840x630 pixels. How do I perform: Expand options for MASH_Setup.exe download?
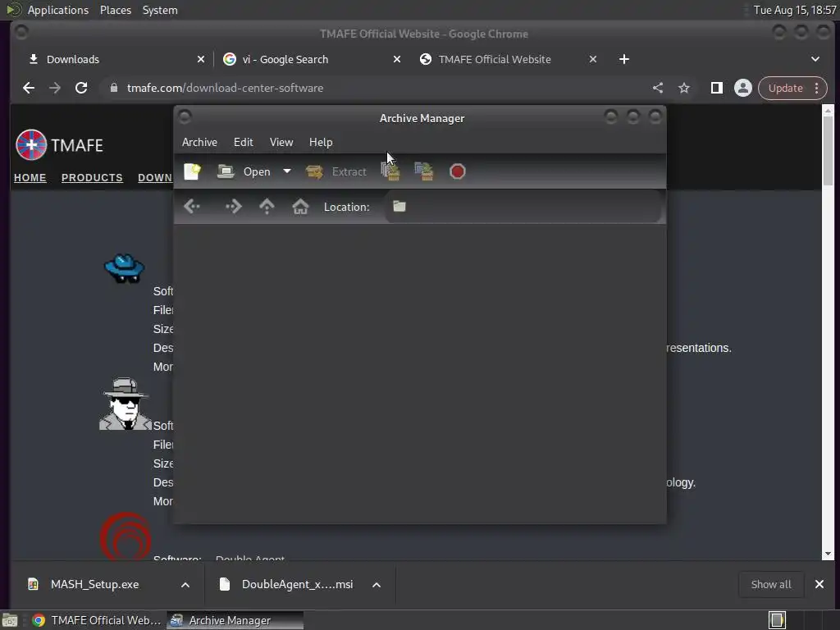tap(185, 584)
